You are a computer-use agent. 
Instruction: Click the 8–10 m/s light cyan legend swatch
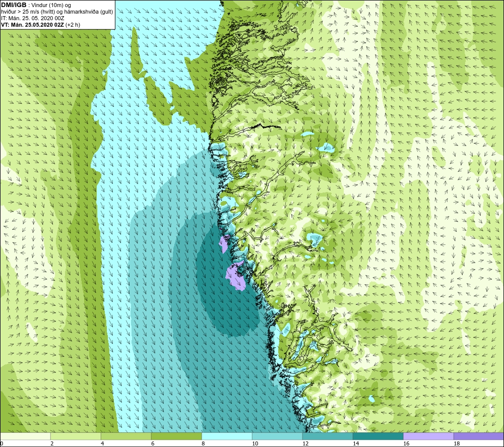point(227,436)
